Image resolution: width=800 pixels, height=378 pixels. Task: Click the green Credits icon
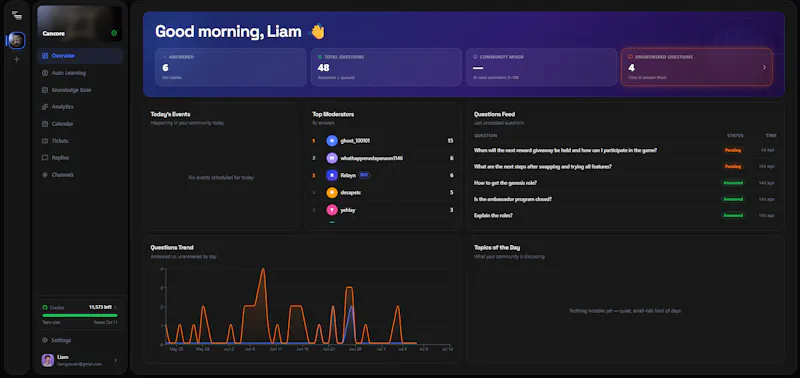[45, 307]
